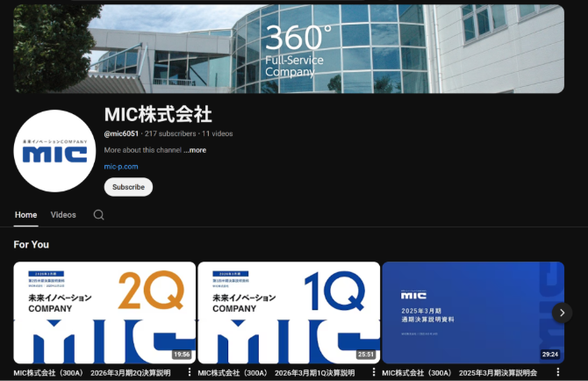Image resolution: width=588 pixels, height=381 pixels.
Task: Play the blue 2025年3月期 thumbnail
Action: [x=473, y=313]
